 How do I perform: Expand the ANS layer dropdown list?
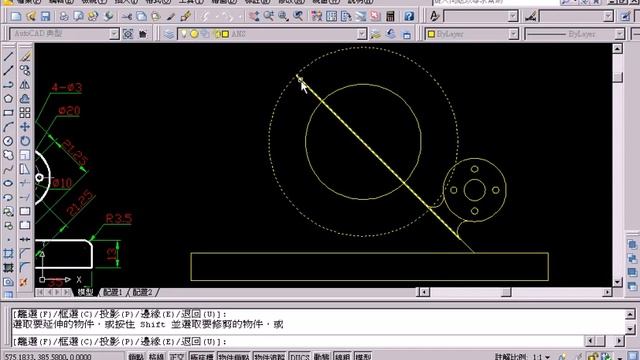tap(362, 34)
